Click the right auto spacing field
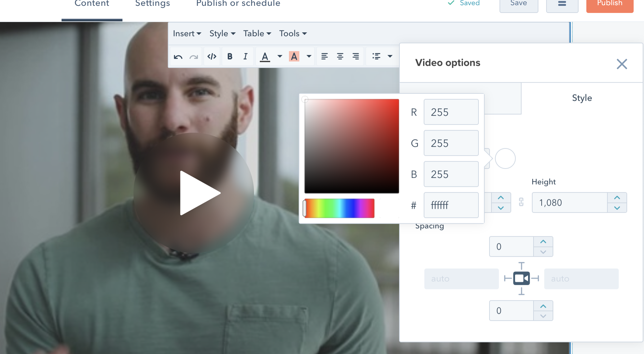Viewport: 644px width, 354px height. (581, 279)
